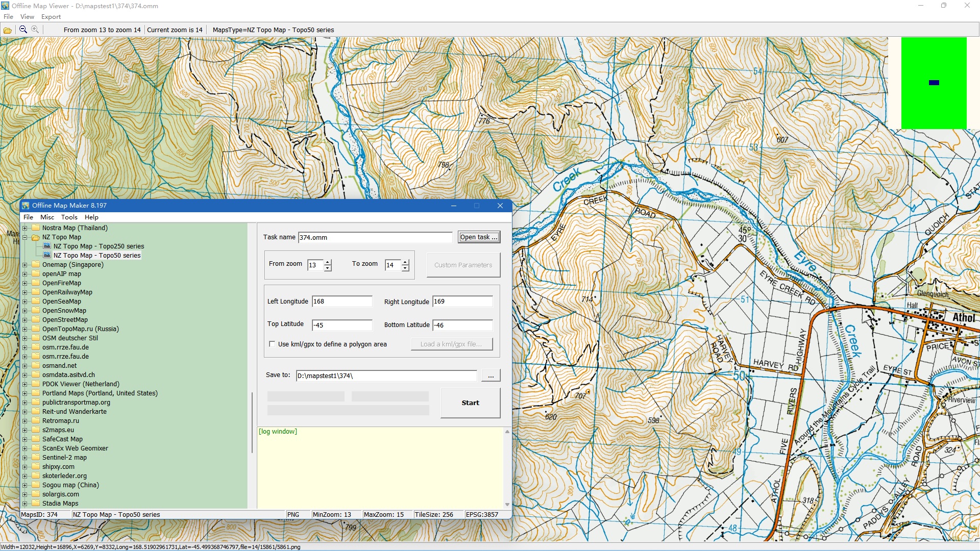
Task: Open the Tools menu in Map Maker
Action: click(69, 217)
